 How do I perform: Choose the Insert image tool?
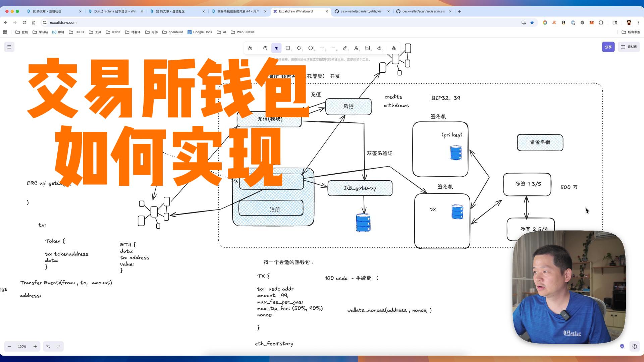tap(368, 48)
